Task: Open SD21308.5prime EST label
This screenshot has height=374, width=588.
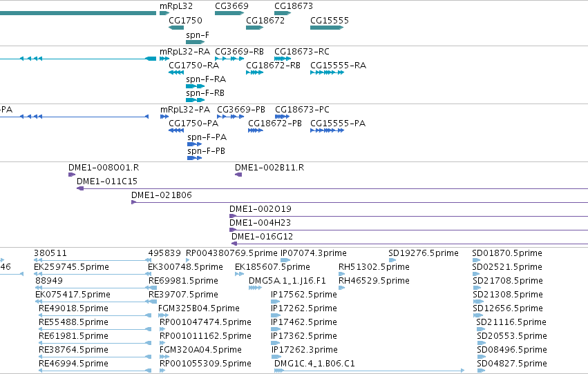Action: click(x=508, y=295)
